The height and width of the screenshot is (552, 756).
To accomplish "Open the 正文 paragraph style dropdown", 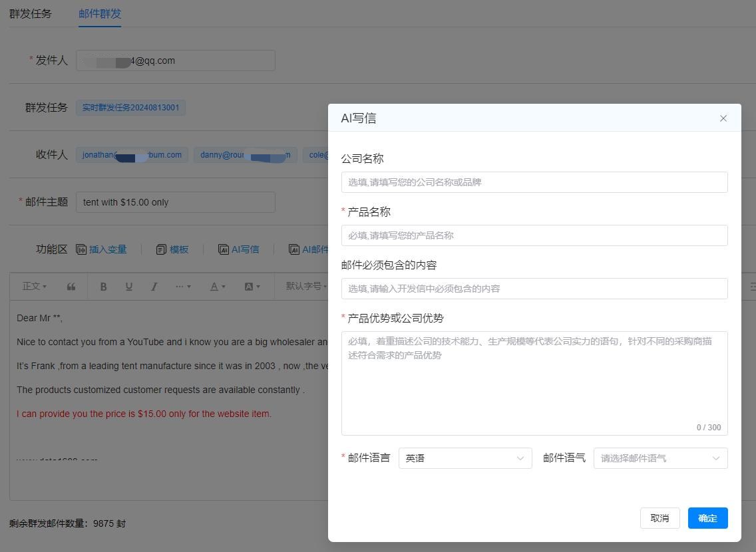I will pyautogui.click(x=34, y=287).
